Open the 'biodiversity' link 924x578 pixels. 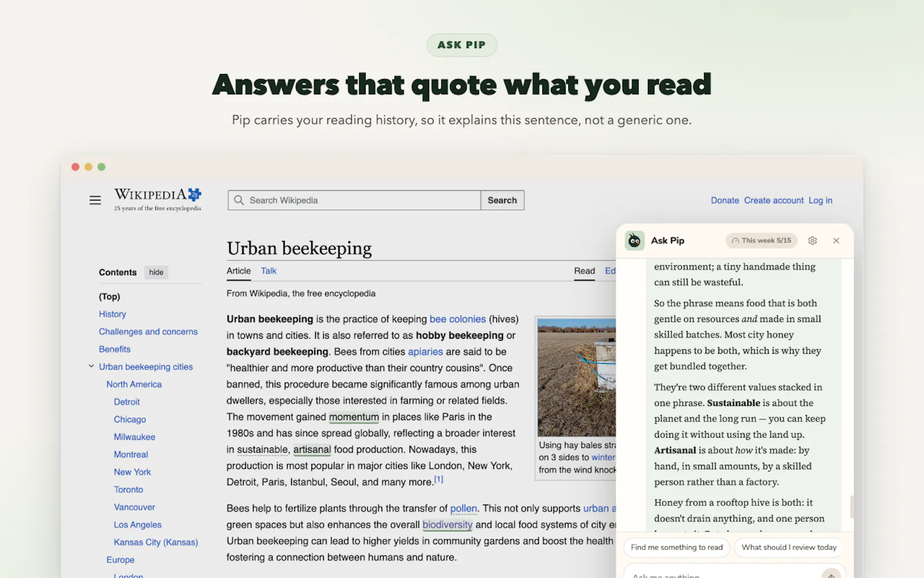point(448,524)
